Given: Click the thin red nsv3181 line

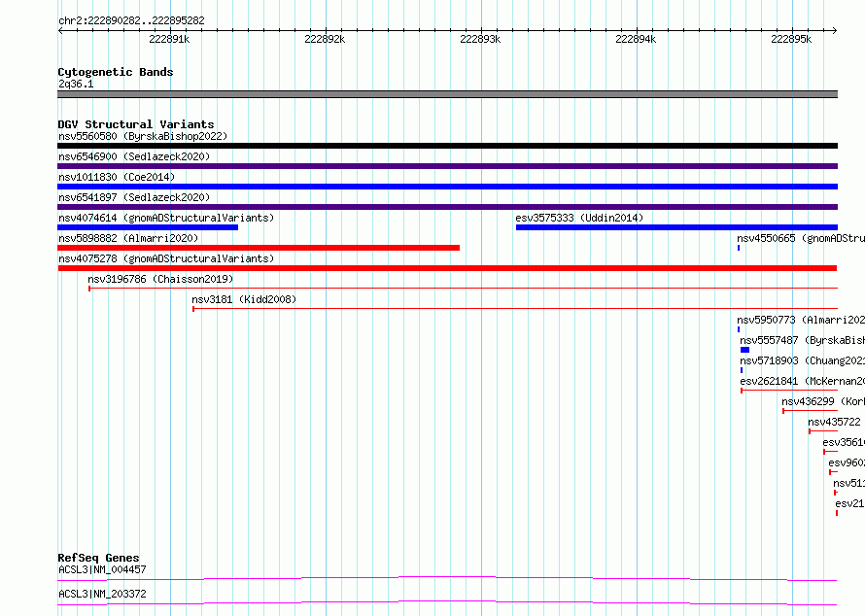Looking at the screenshot, I should pos(515,308).
